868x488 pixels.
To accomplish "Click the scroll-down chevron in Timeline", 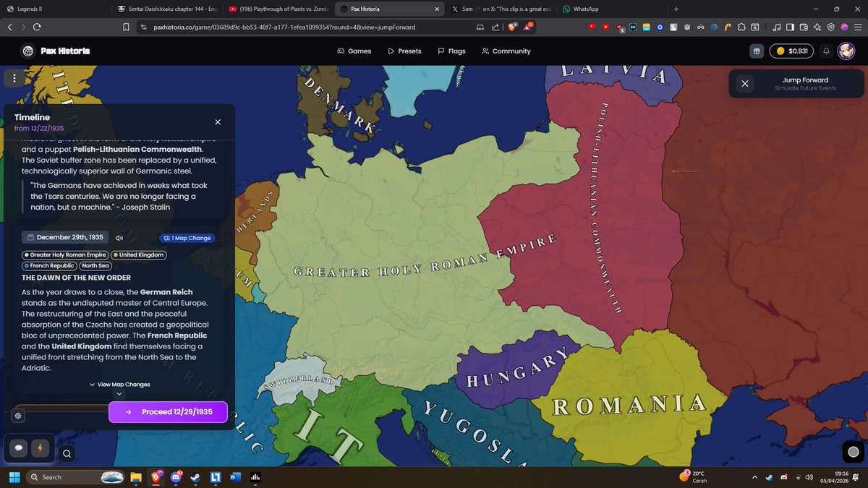I will pyautogui.click(x=120, y=394).
